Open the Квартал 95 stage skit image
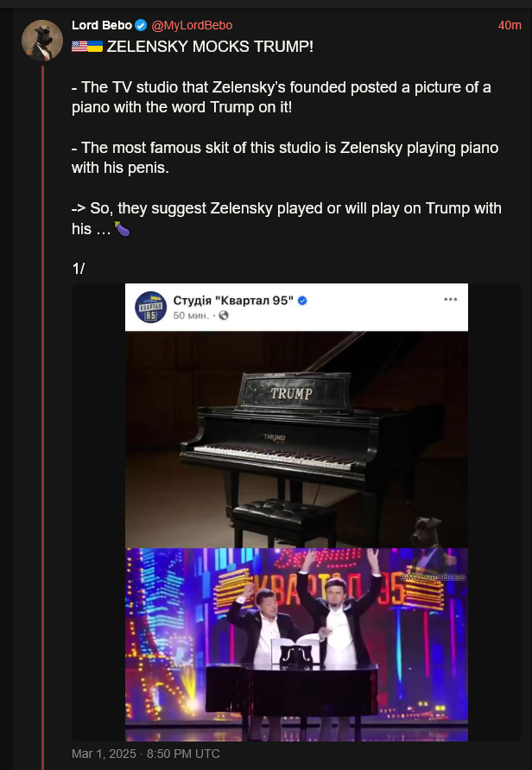 (x=296, y=645)
